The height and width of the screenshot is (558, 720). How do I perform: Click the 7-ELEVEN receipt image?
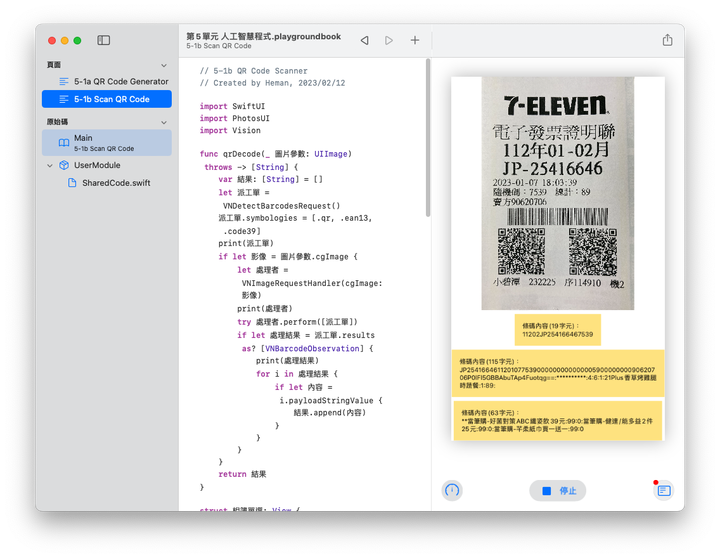point(557,193)
